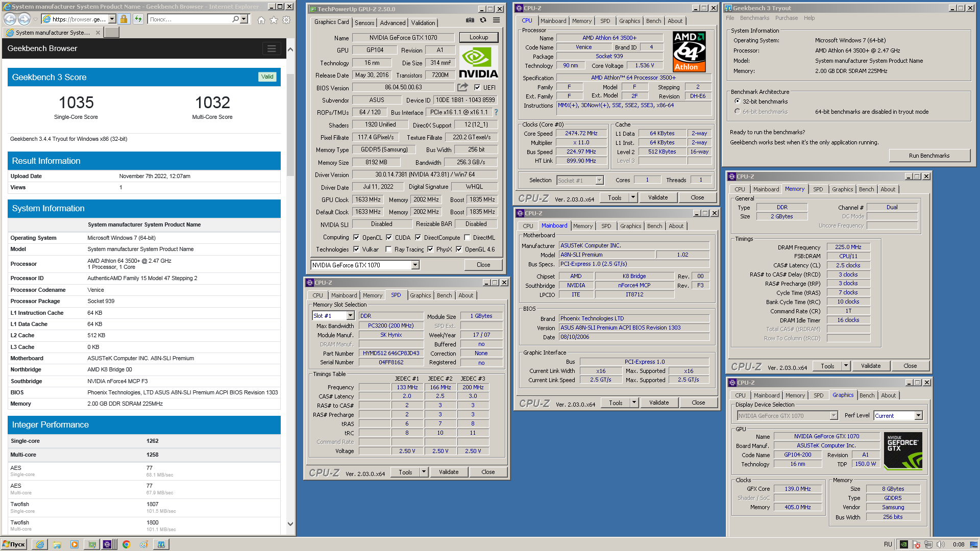Viewport: 980px width, 551px height.
Task: Expand the IE search provider dropdown arrow
Action: (x=244, y=19)
